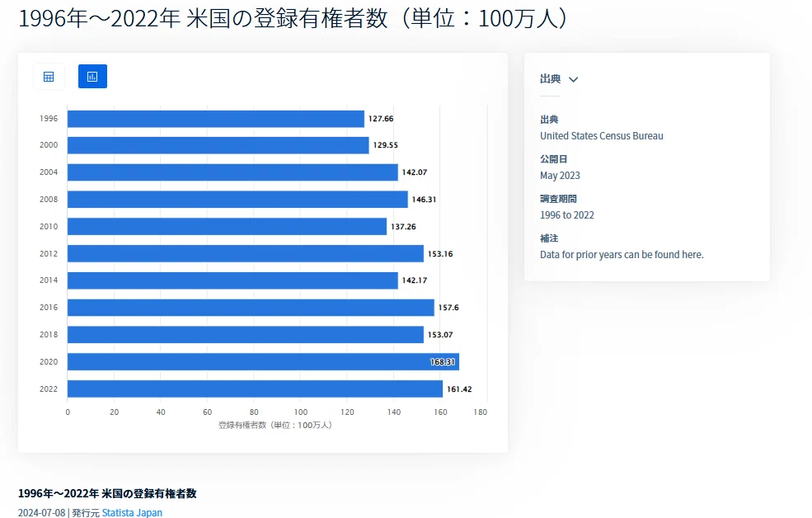812x518 pixels.
Task: Collapse the 出典 section chevron
Action: tap(573, 79)
